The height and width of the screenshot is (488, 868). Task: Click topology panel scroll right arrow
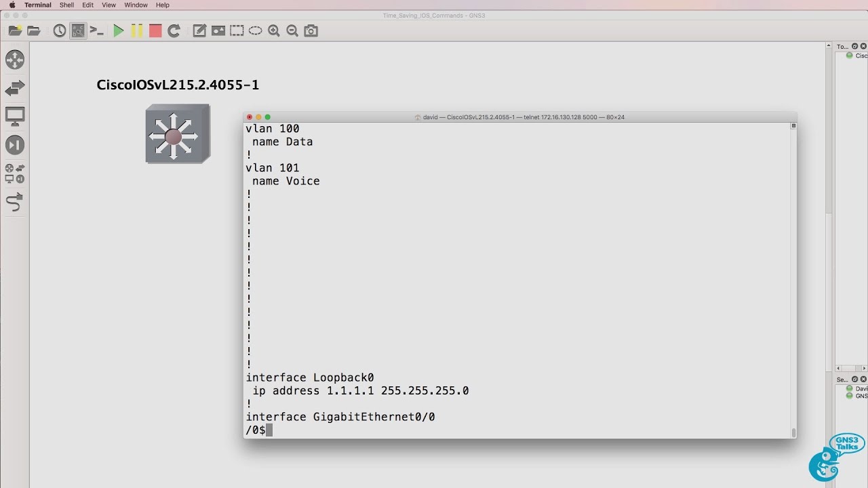[864, 369]
